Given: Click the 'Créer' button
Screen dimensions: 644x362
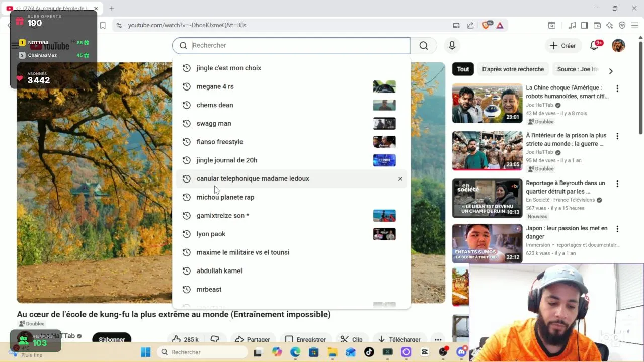Looking at the screenshot, I should coord(563,46).
